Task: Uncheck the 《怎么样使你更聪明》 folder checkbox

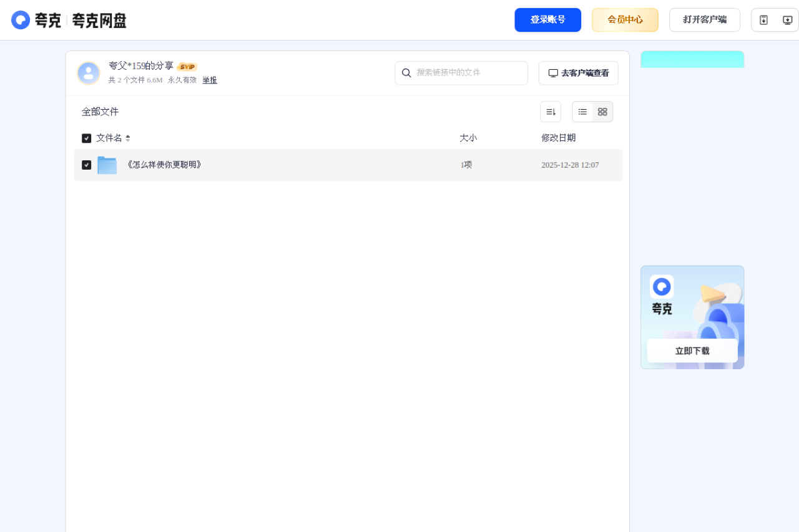Action: point(86,165)
